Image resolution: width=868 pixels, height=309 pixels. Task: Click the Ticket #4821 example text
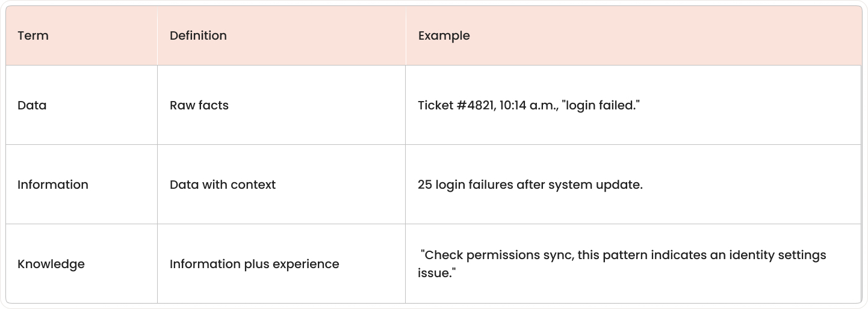529,105
